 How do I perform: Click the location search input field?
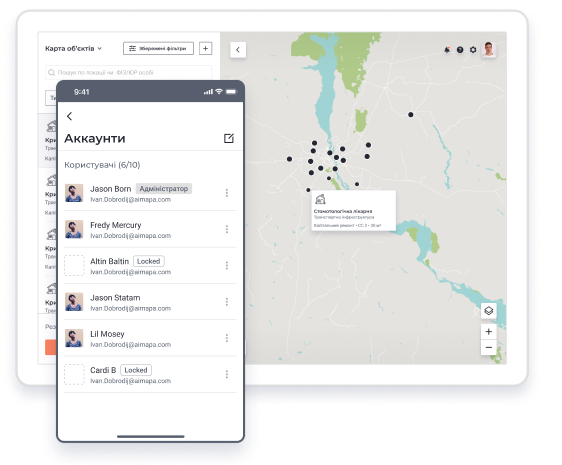click(x=128, y=72)
